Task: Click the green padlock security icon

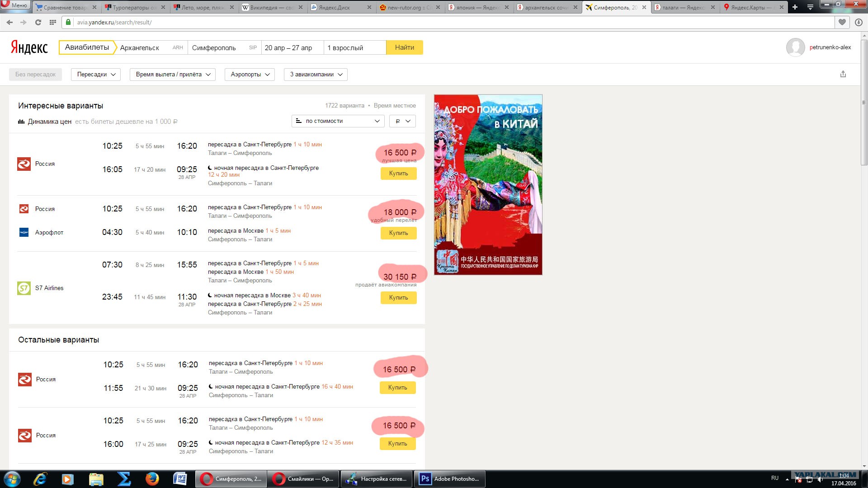Action: 68,22
